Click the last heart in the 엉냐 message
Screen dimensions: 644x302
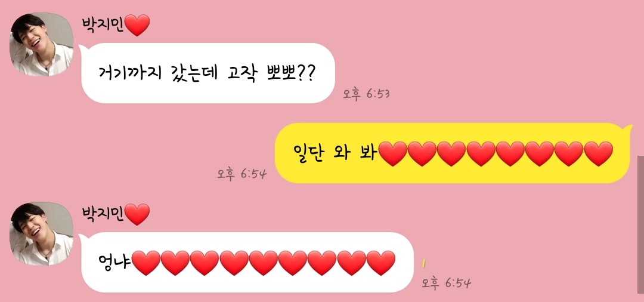click(380, 263)
